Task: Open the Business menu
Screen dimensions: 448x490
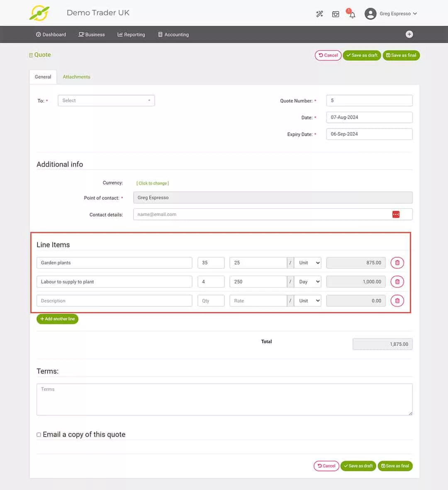Action: pyautogui.click(x=92, y=35)
